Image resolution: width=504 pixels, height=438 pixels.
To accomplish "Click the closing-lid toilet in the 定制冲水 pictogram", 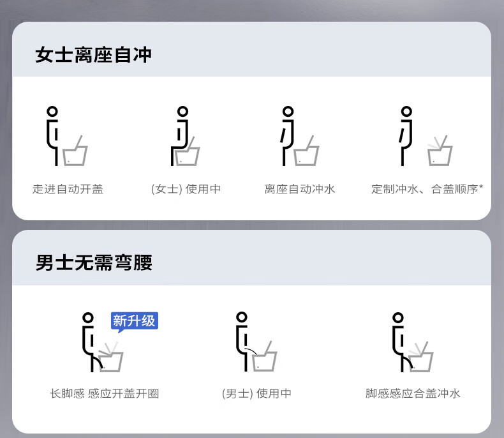I will (440, 151).
